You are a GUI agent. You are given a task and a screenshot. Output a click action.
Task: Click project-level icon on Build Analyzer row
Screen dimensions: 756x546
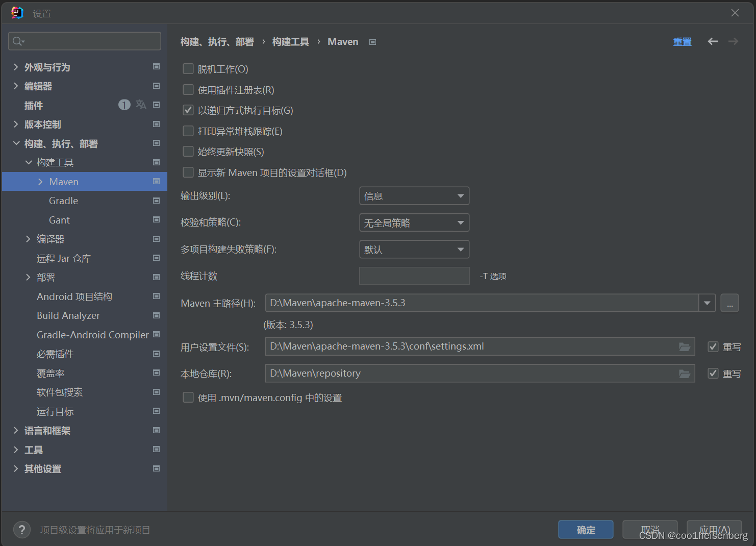click(157, 315)
